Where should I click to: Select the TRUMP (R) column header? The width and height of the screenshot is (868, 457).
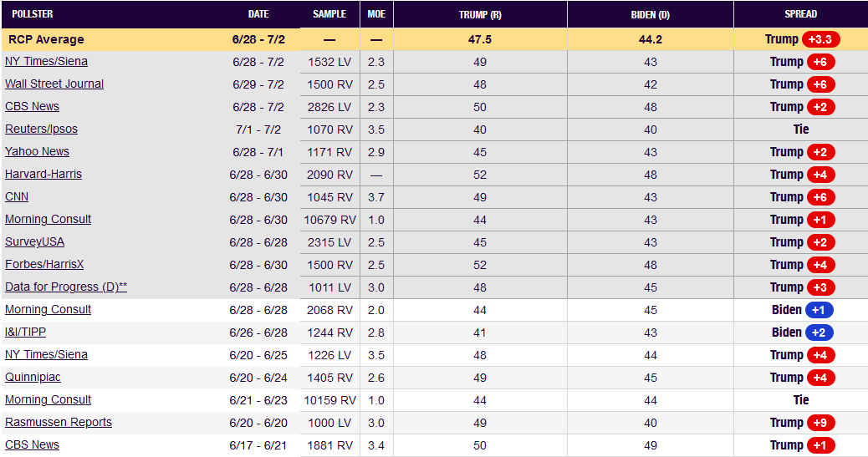pyautogui.click(x=480, y=14)
